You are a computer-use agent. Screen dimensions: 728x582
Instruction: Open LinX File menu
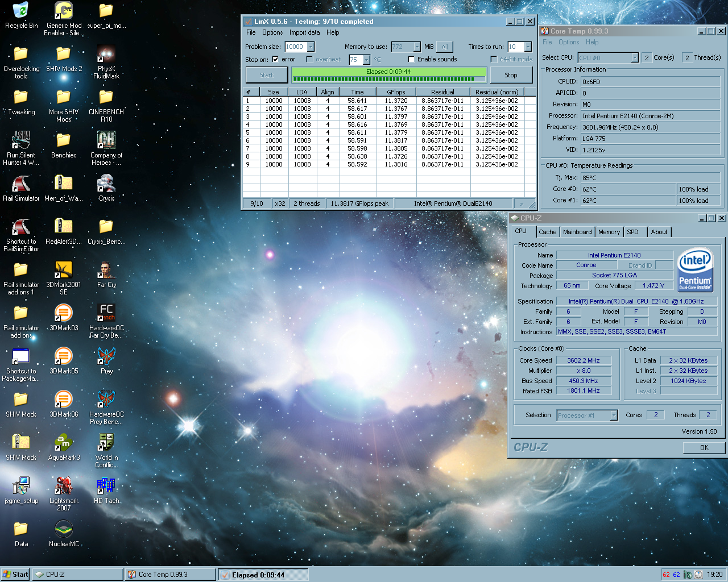click(251, 32)
